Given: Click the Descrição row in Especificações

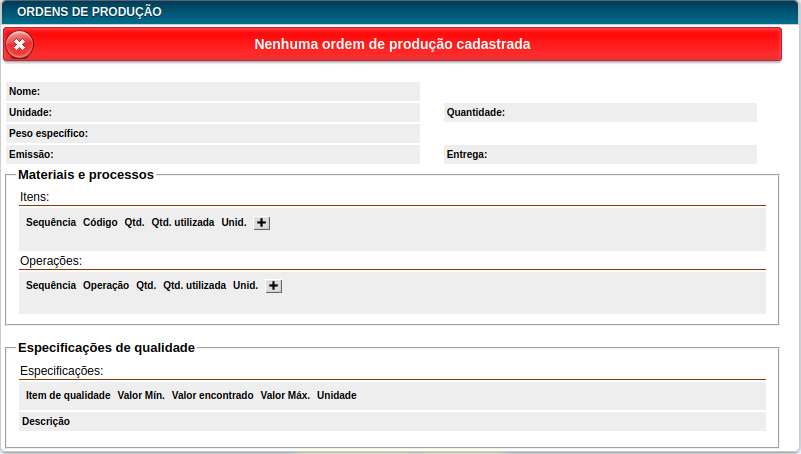Looking at the screenshot, I should (x=46, y=421).
